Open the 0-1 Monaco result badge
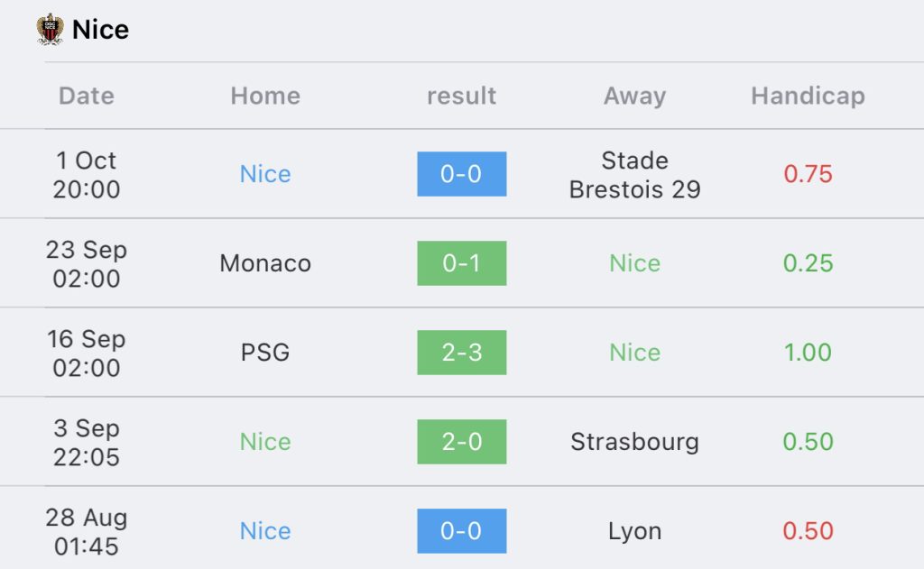The height and width of the screenshot is (569, 924). coord(461,263)
